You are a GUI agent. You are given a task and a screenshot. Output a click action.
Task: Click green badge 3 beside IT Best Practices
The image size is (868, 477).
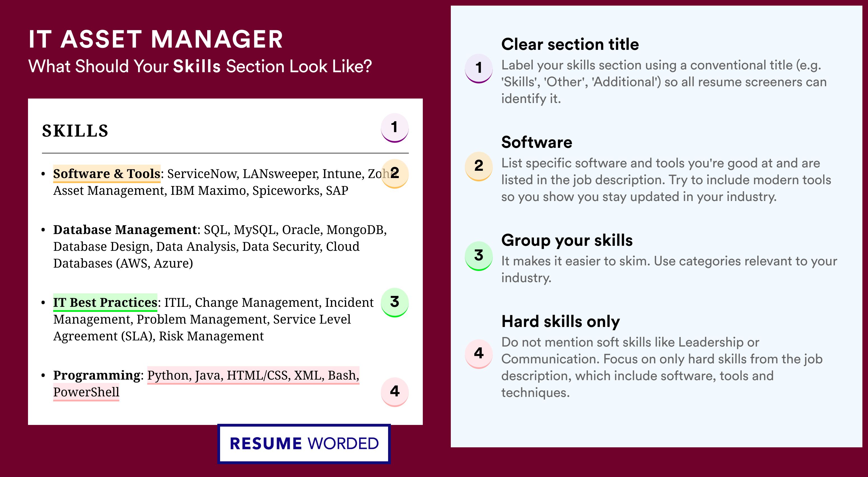[x=395, y=302]
